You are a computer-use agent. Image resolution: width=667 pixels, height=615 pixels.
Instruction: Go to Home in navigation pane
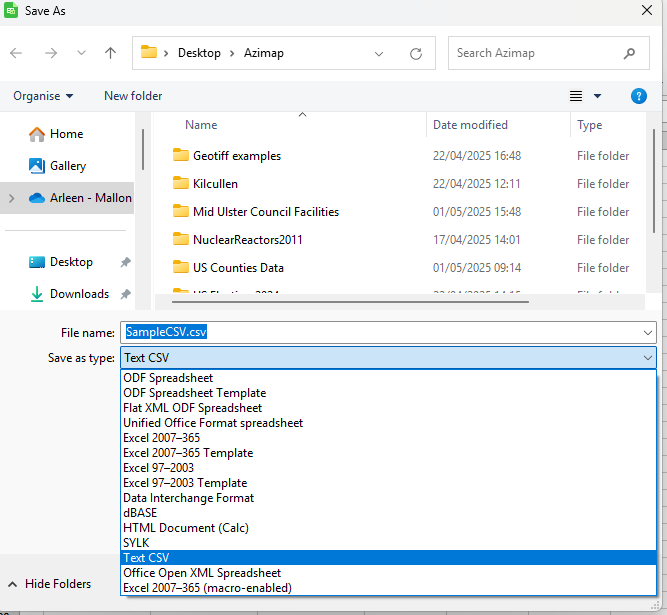point(66,134)
